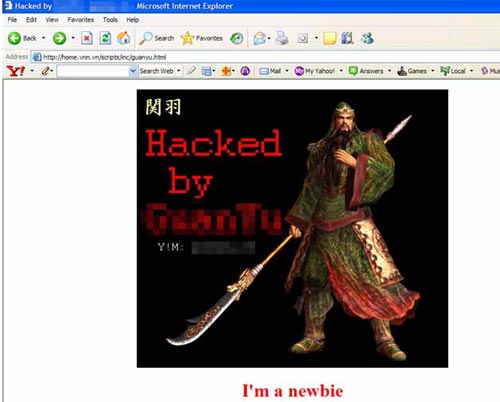500x402 pixels.
Task: Click the red Yahoo! Y! logo
Action: coord(16,71)
